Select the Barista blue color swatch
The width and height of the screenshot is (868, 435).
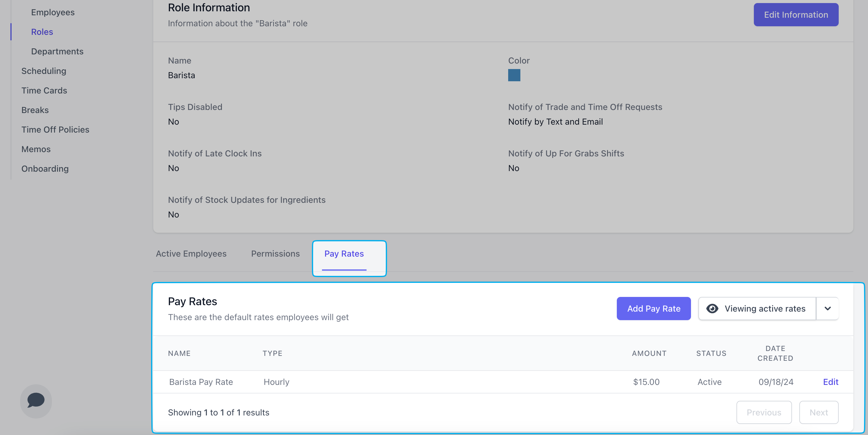514,75
